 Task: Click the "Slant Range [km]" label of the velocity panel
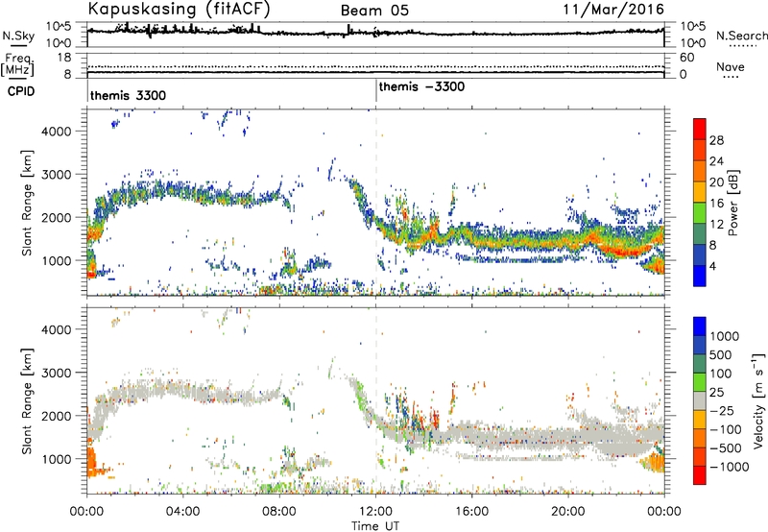(27, 400)
